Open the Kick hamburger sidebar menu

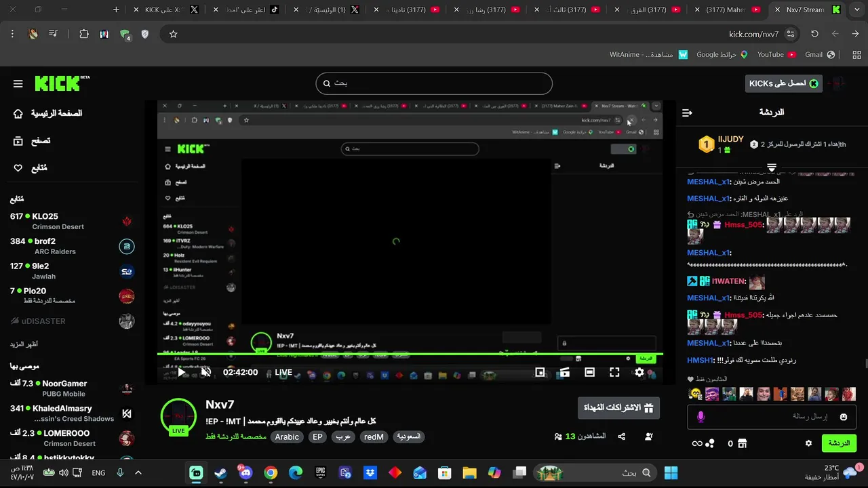click(x=18, y=84)
